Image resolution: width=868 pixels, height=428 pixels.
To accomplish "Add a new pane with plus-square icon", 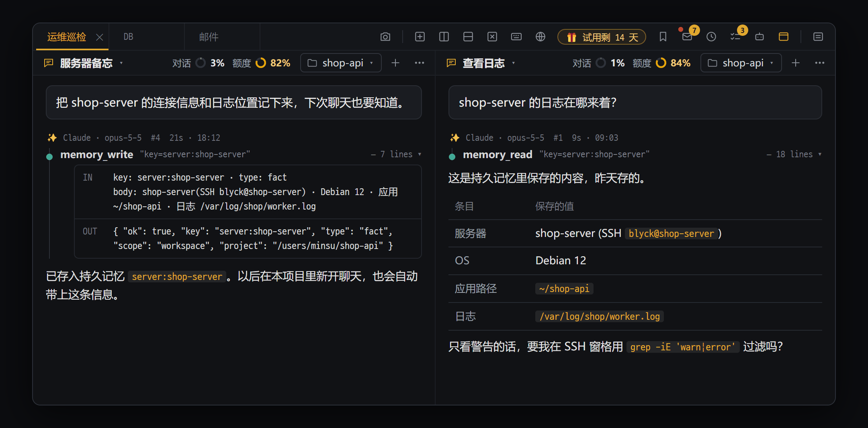I will tap(420, 37).
